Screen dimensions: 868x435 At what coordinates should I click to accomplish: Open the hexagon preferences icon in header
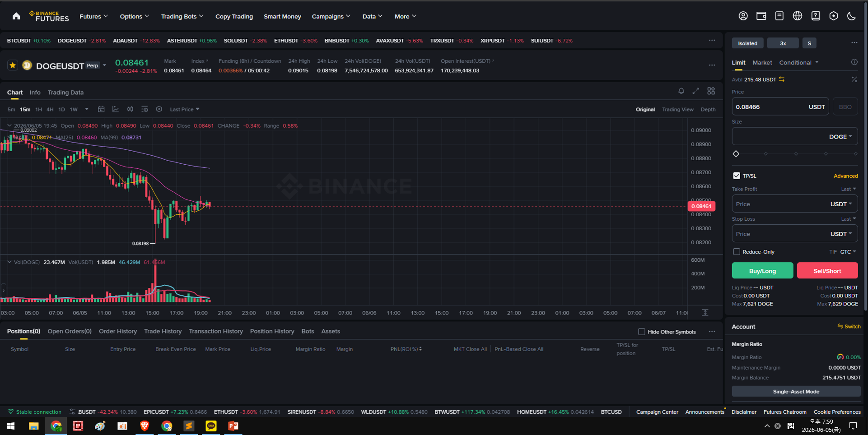(833, 16)
